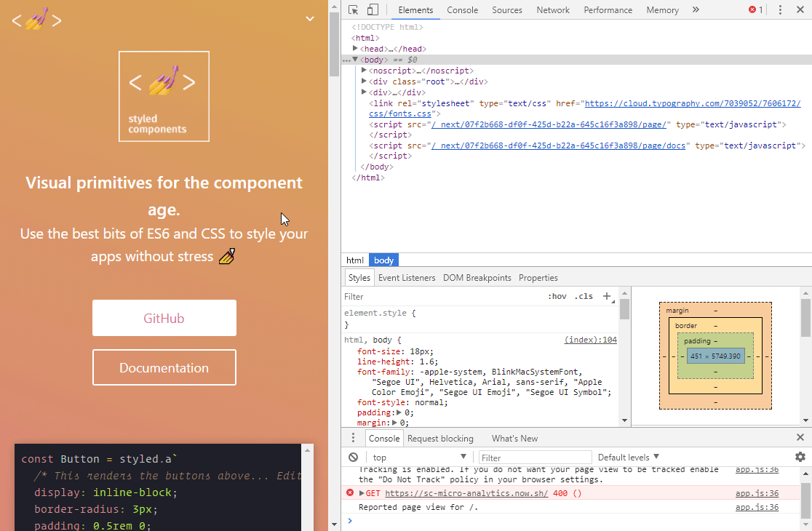Click the Documentation button on the page
Image resolution: width=812 pixels, height=531 pixels.
164,367
